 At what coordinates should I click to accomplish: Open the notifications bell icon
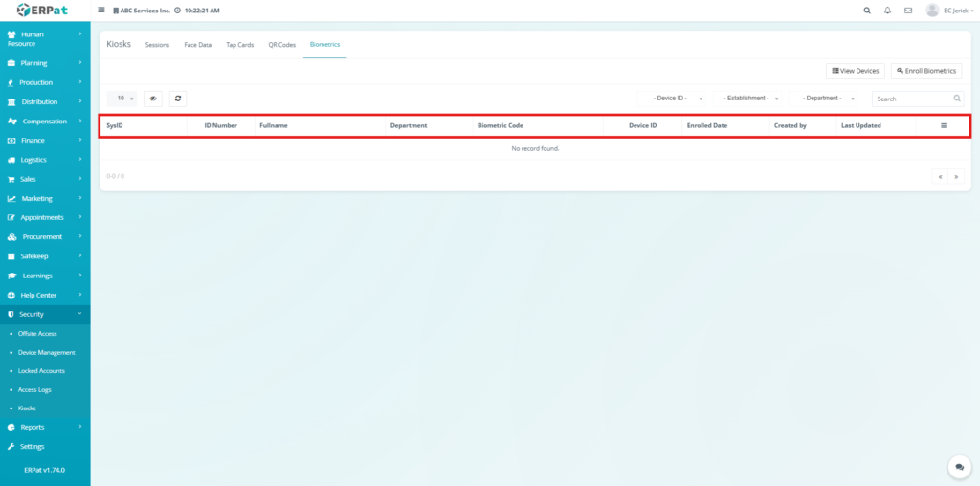887,11
